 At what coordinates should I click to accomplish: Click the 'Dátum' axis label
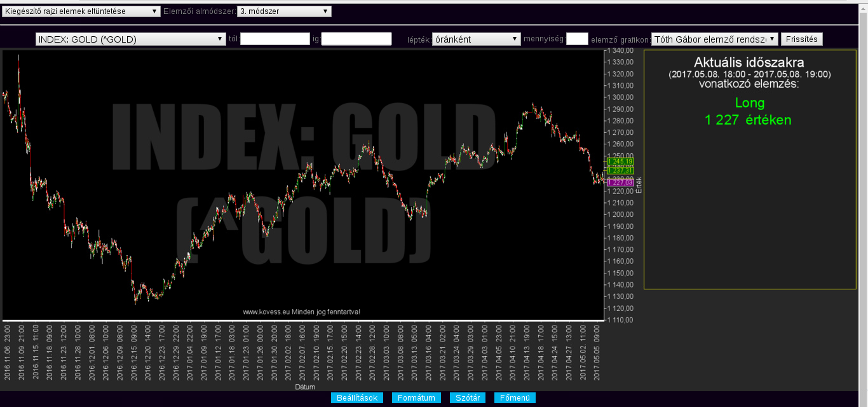pos(304,387)
